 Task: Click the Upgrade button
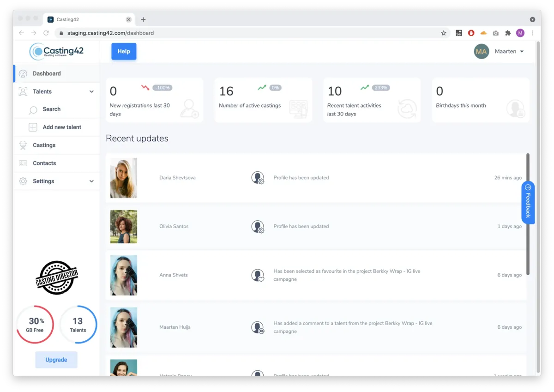click(x=56, y=360)
